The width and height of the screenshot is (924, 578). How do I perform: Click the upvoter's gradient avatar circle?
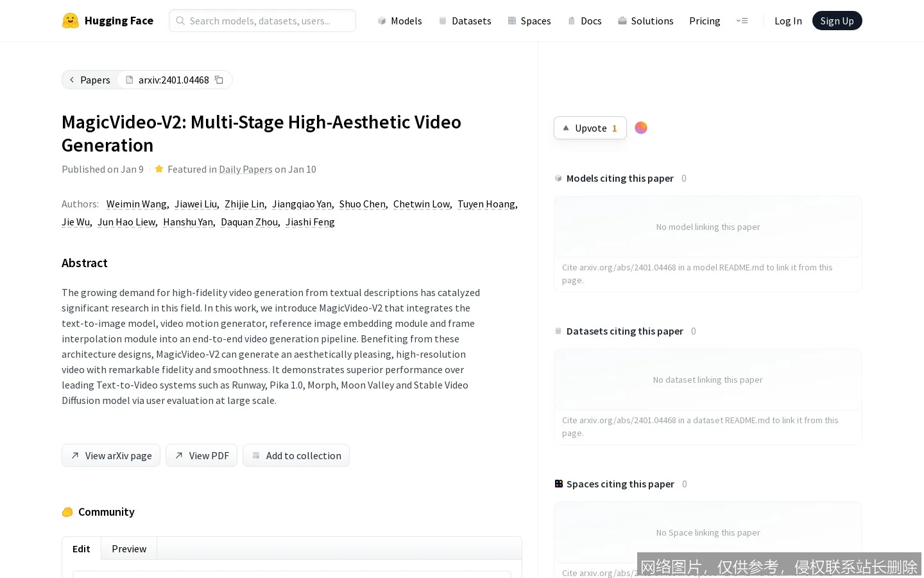(x=640, y=128)
